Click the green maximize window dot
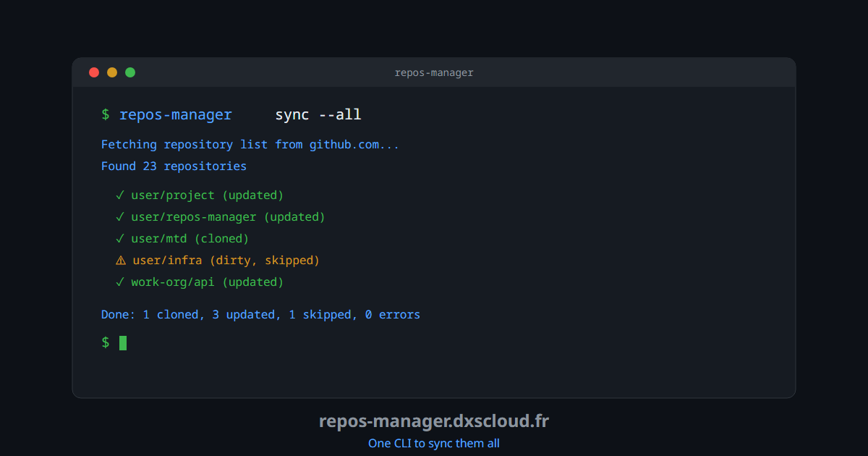Viewport: 868px width, 456px height. (x=130, y=72)
